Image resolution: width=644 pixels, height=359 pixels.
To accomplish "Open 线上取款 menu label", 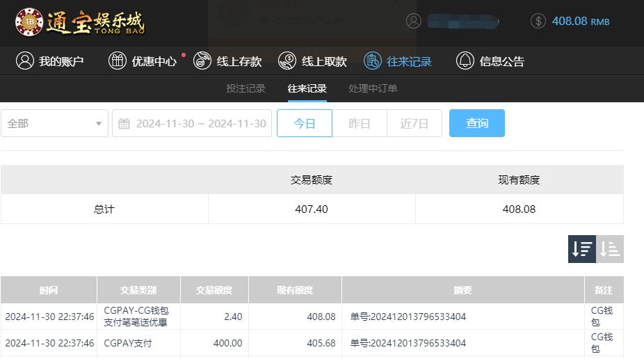I will (324, 61).
